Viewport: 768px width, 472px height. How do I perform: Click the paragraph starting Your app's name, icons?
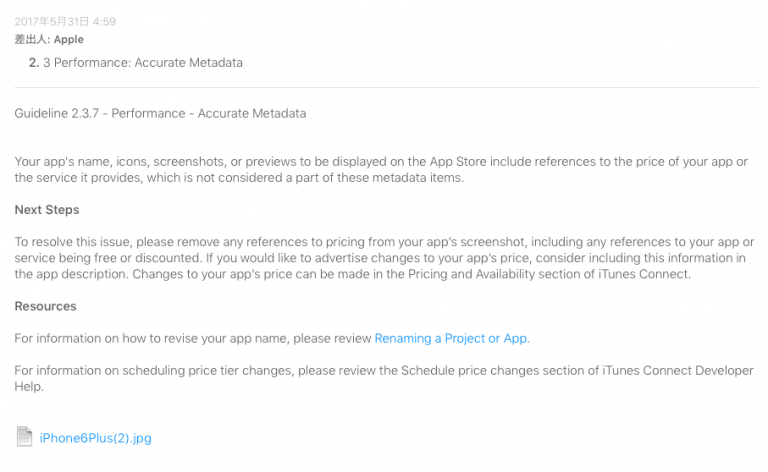click(x=380, y=169)
